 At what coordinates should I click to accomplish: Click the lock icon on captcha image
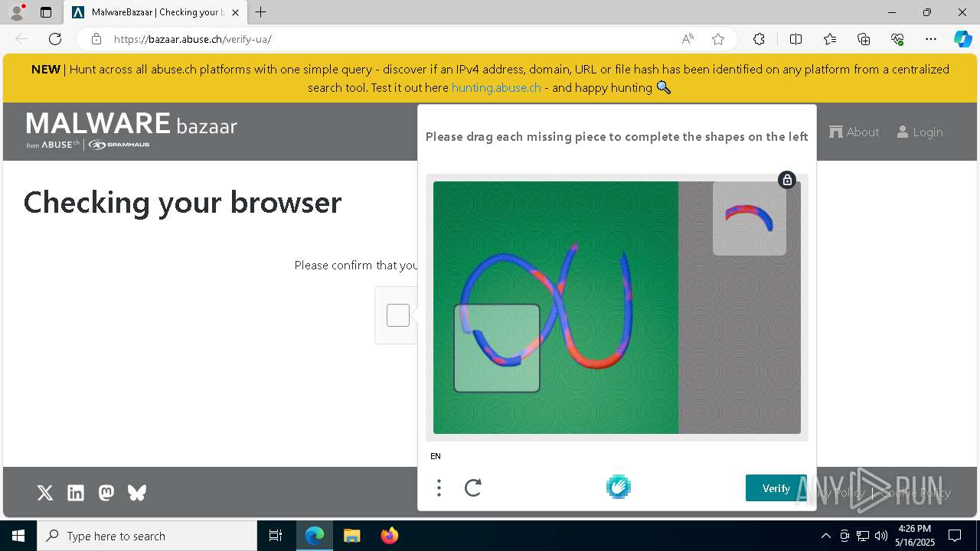[x=787, y=180]
